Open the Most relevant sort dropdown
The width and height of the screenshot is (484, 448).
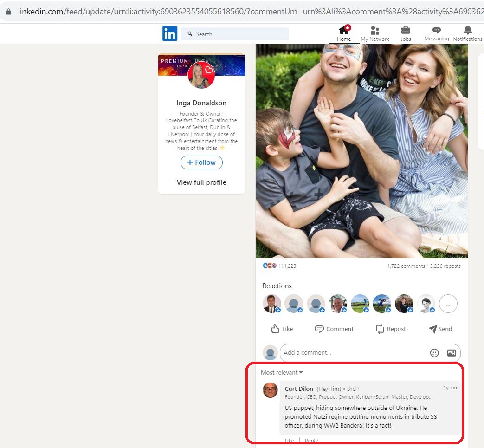pyautogui.click(x=282, y=372)
